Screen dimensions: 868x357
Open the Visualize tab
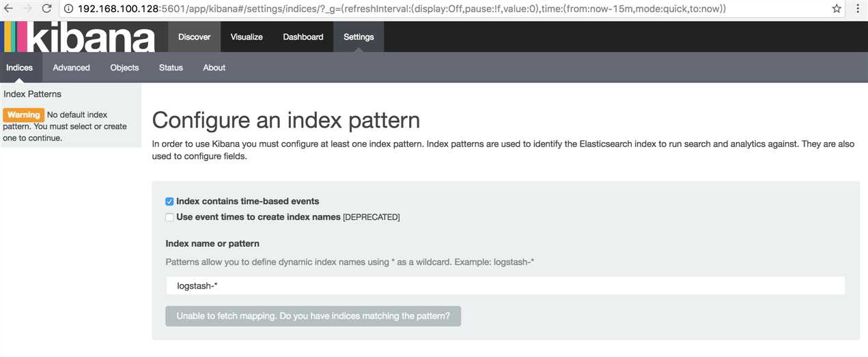pos(247,37)
